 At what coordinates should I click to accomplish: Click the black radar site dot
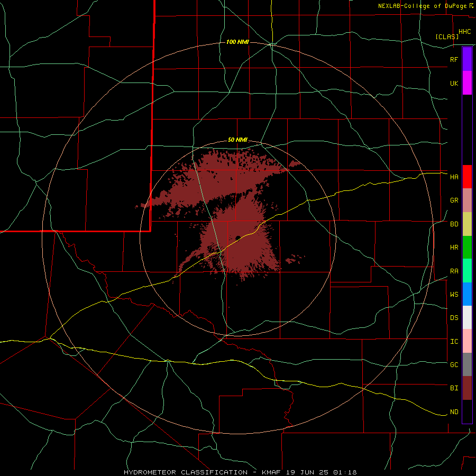[x=238, y=237]
